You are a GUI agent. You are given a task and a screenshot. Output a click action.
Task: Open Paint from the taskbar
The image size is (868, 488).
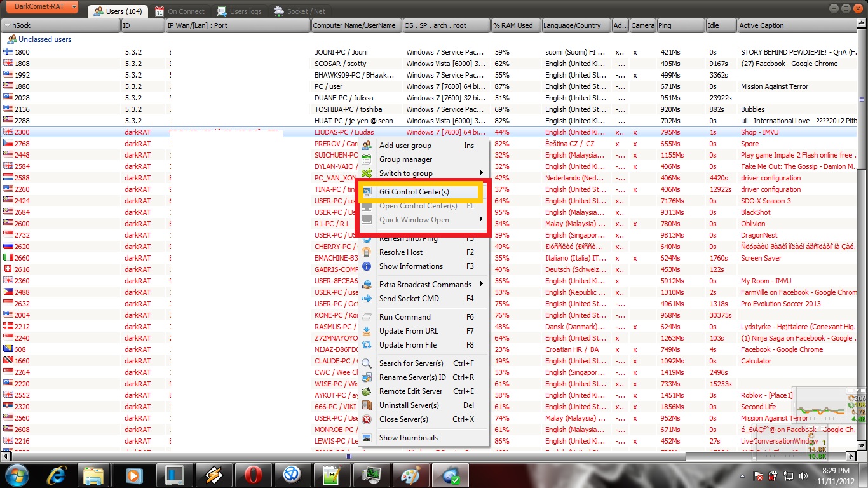(x=411, y=475)
